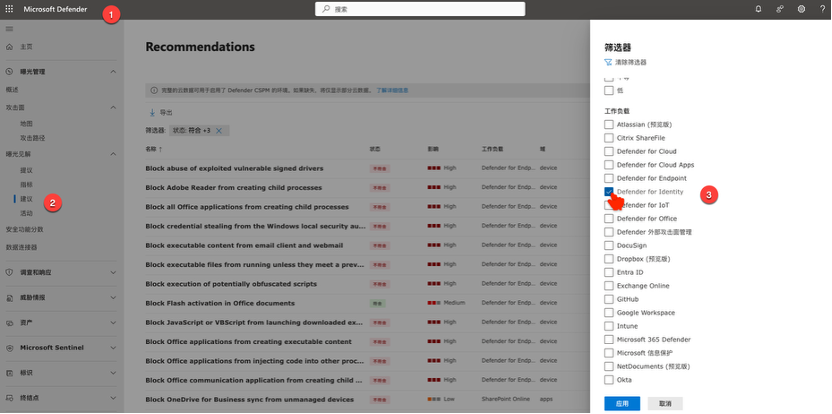Collapse the 攻击面 group chevron
The width and height of the screenshot is (832, 414).
tap(113, 107)
